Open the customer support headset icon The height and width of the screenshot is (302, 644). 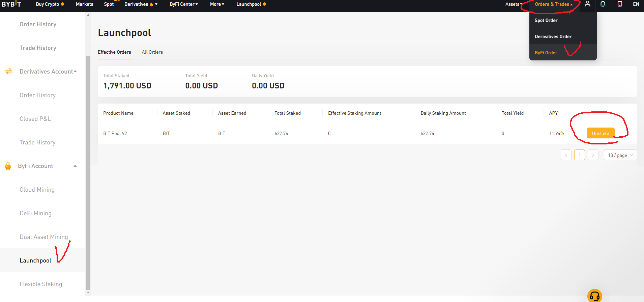[595, 296]
